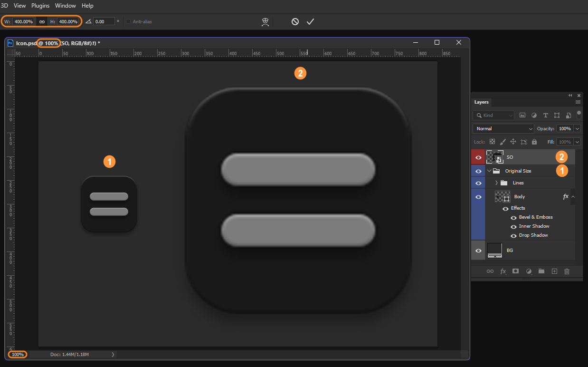The height and width of the screenshot is (367, 588).
Task: Delete layer with the trash icon
Action: coord(567,271)
